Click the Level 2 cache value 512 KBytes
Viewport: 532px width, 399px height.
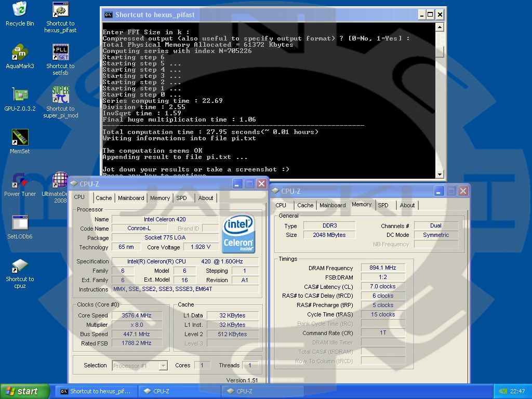(232, 334)
